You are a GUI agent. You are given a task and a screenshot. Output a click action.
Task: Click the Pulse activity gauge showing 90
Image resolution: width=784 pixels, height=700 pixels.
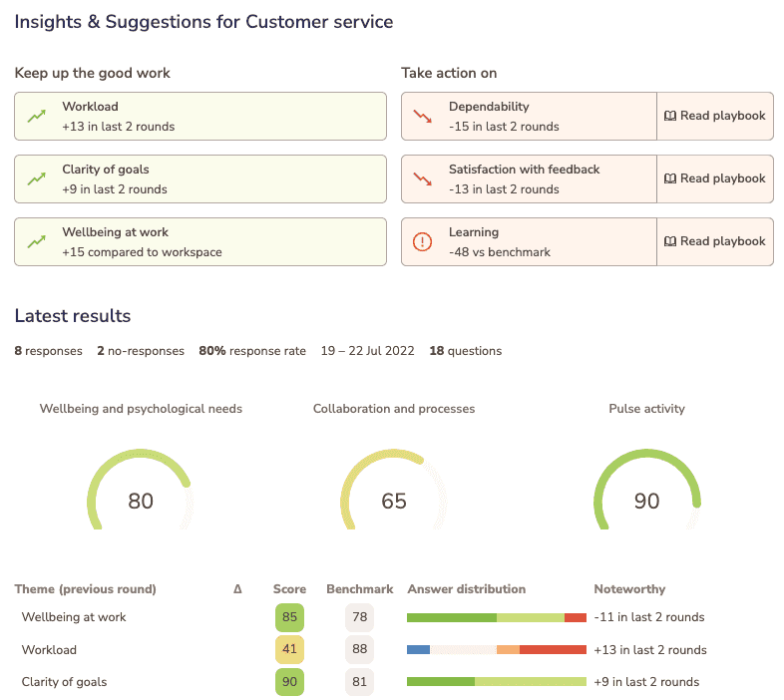coord(647,489)
